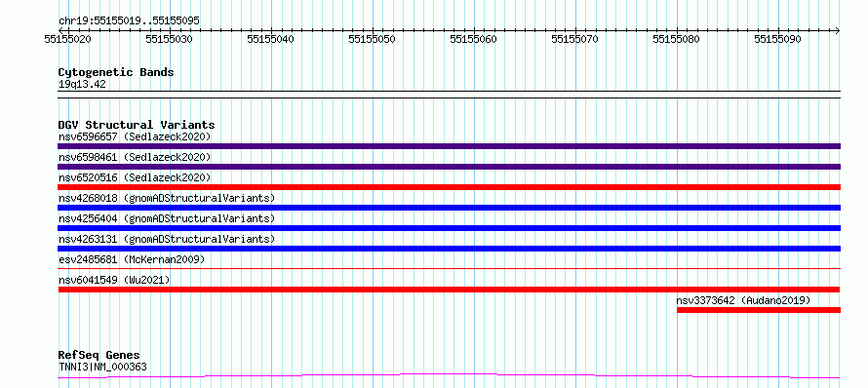Screen dimensions: 868x388
Task: Select the nsv6520516 red variant bar
Action: (x=449, y=187)
